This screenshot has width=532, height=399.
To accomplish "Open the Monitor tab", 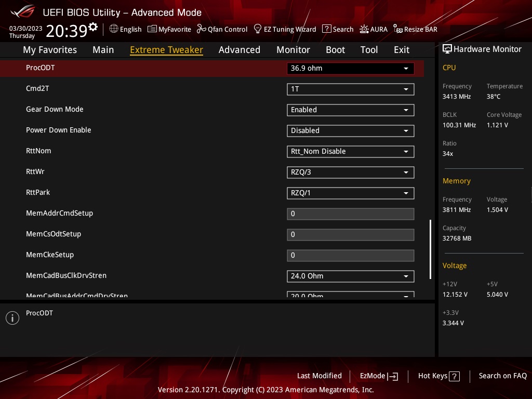I will coord(293,50).
